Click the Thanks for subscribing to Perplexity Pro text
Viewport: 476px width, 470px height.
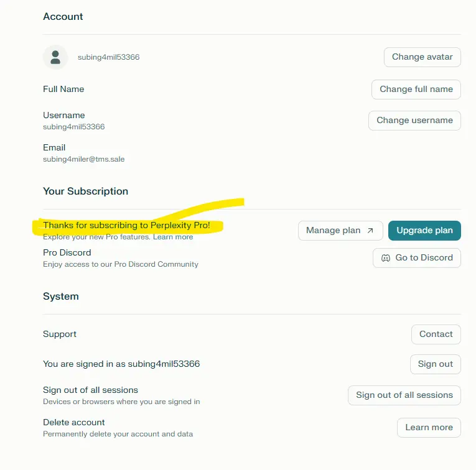coord(126,225)
